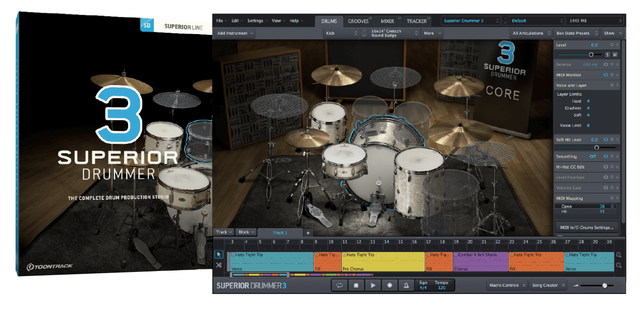This screenshot has height=315, width=644.
Task: Open MIDI Mapping section menu icon
Action: click(612, 198)
